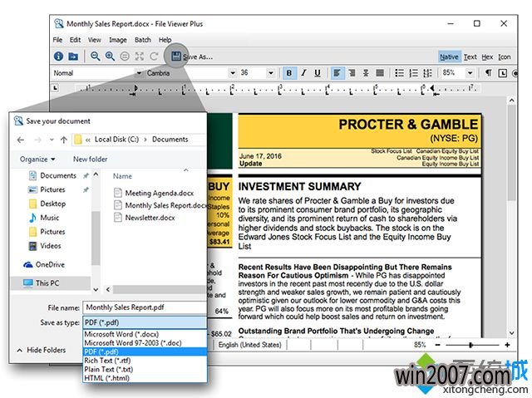Choose PDF (*.pdf) in the dropdown list

(x=145, y=351)
